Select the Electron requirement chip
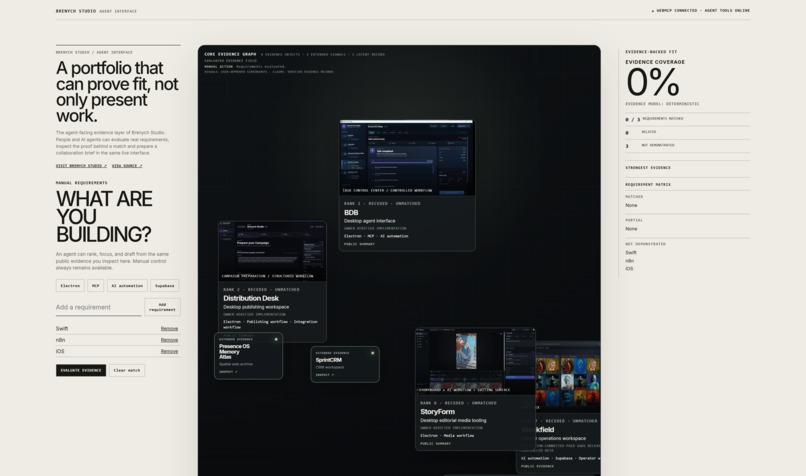The width and height of the screenshot is (806, 476). click(70, 285)
